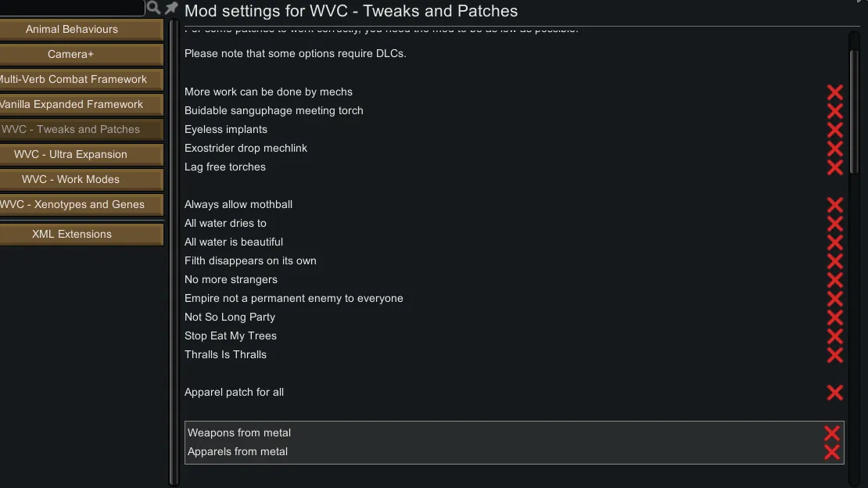This screenshot has height=488, width=868.
Task: Select Camera+ in mod list
Action: point(72,55)
